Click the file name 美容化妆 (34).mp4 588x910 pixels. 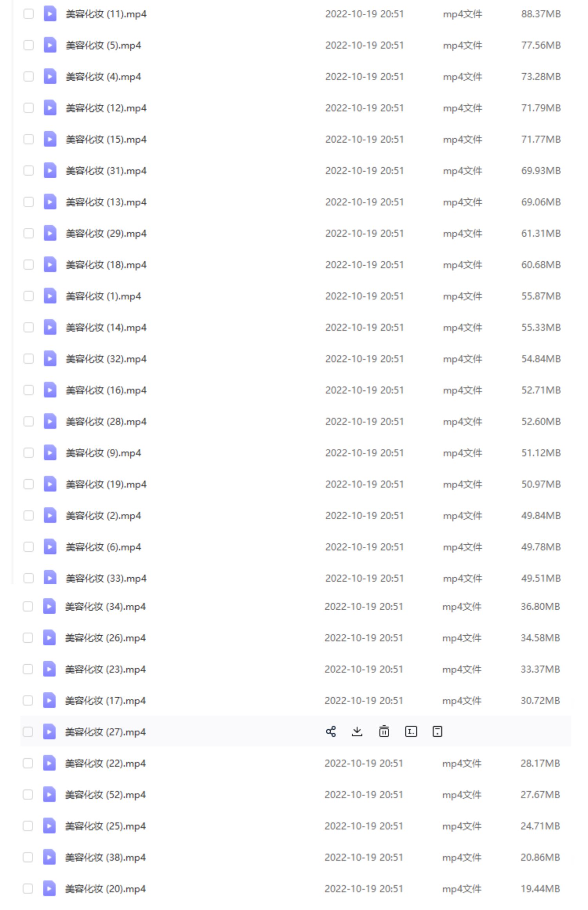coord(105,606)
